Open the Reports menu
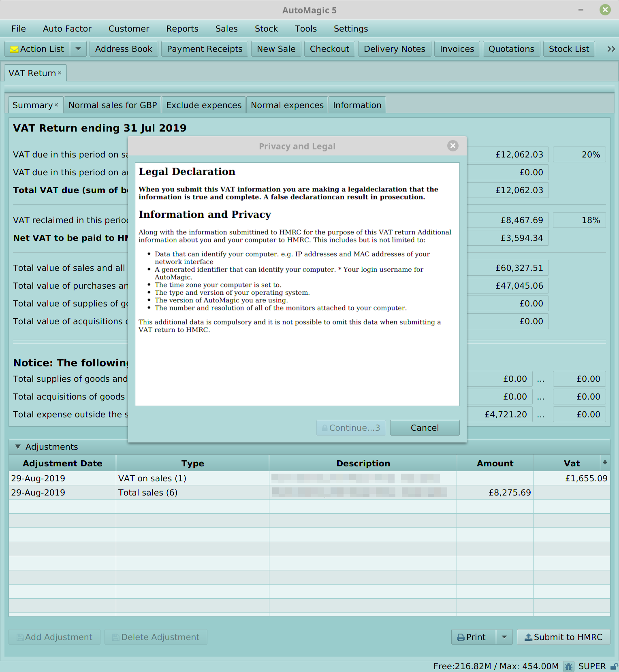The image size is (619, 672). tap(182, 29)
